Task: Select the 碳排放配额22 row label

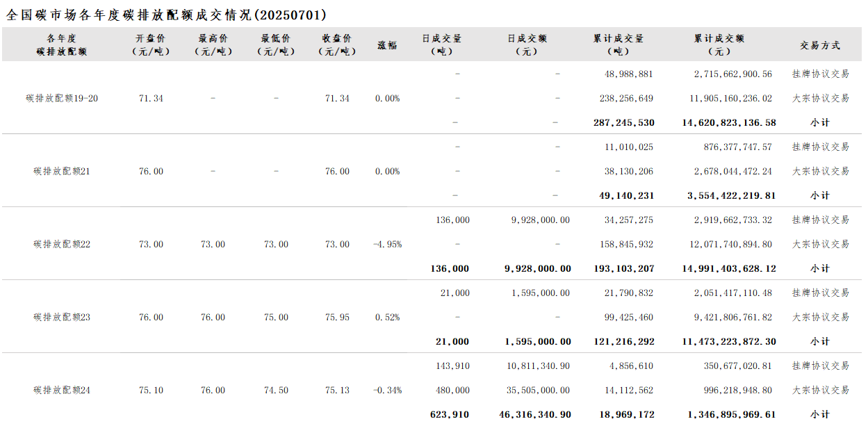Action: [62, 245]
